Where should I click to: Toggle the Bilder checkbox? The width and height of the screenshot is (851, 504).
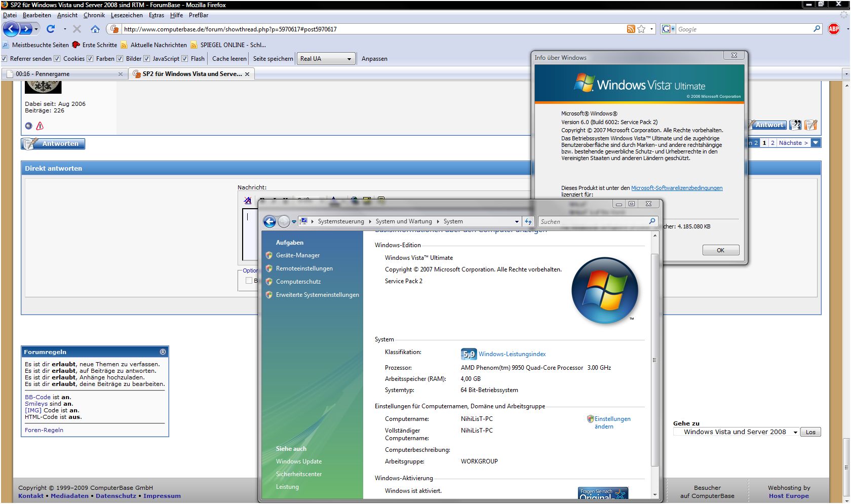pos(120,59)
